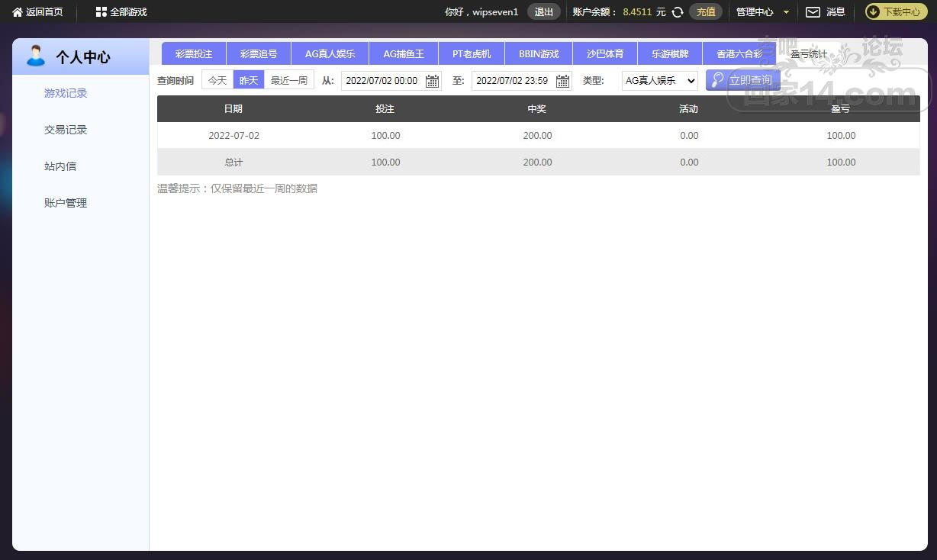The image size is (937, 560).
Task: Refresh the account balance icon
Action: (x=677, y=12)
